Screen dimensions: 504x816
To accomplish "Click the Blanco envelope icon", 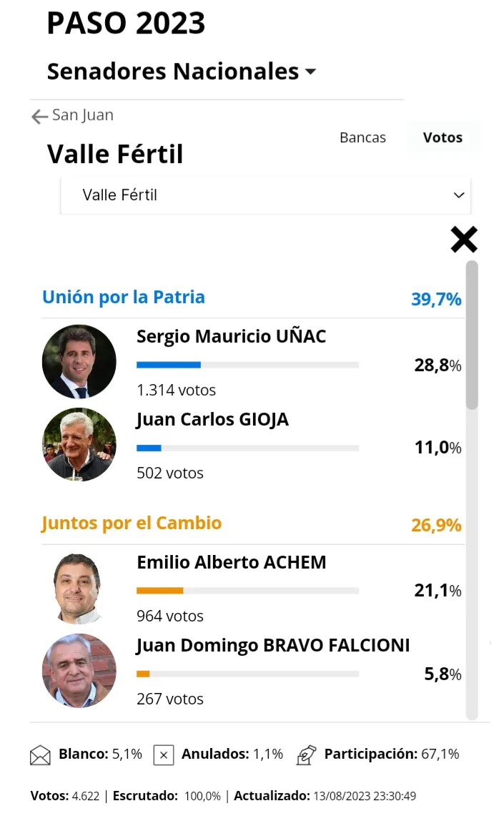I will (40, 755).
